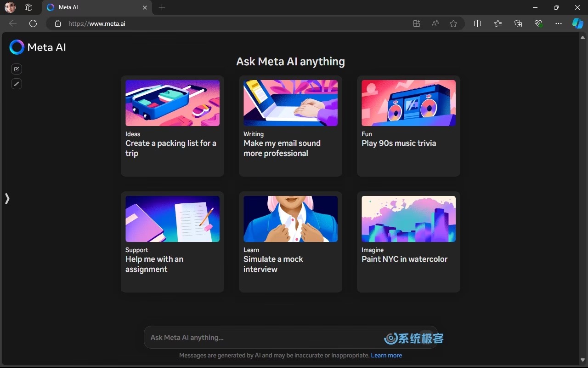Viewport: 588px width, 368px height.
Task: Open the Collections icon
Action: [x=518, y=23]
